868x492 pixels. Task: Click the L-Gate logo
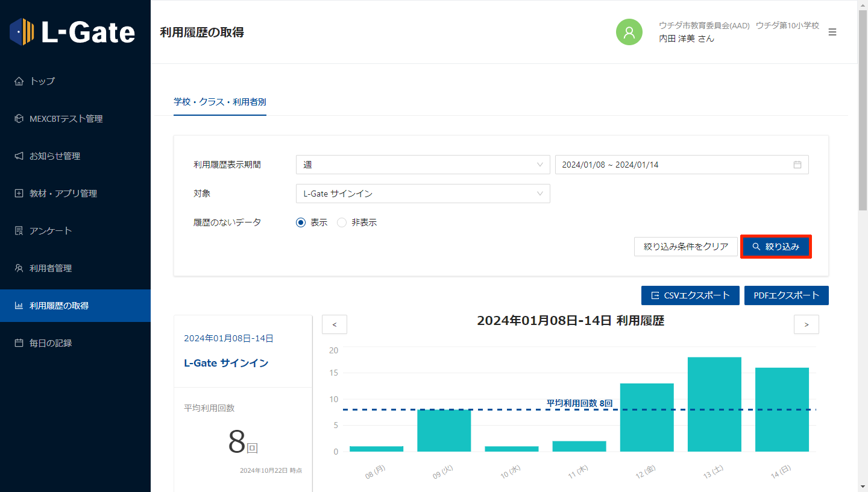coord(72,31)
